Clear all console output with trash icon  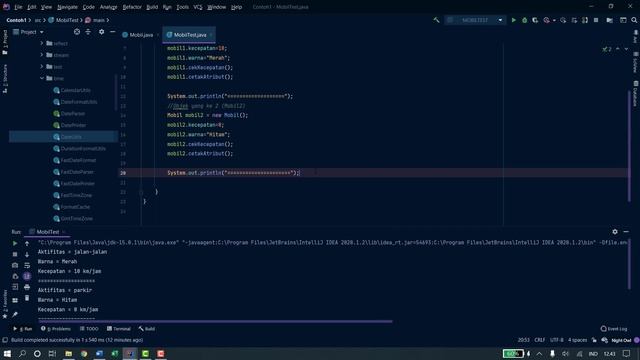tap(27, 298)
